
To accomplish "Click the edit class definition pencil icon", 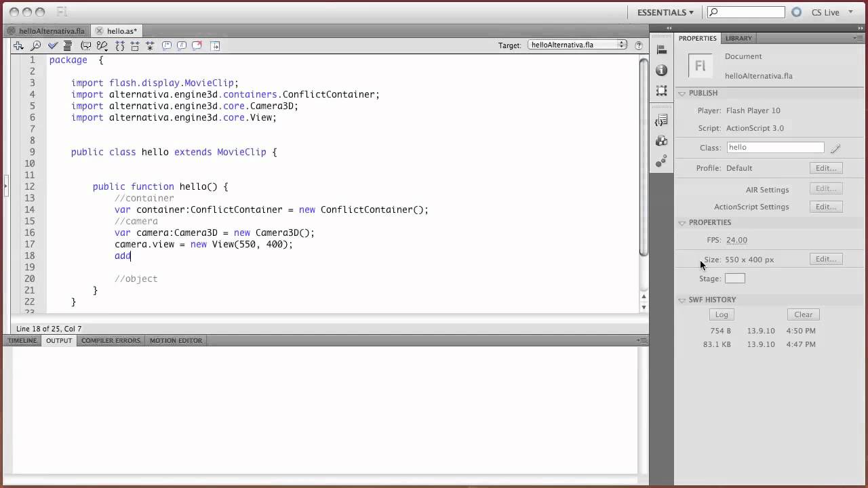I will pos(835,148).
